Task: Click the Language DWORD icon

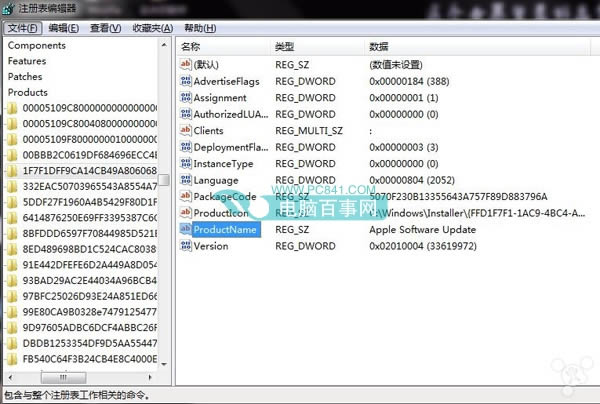Action: coord(186,179)
